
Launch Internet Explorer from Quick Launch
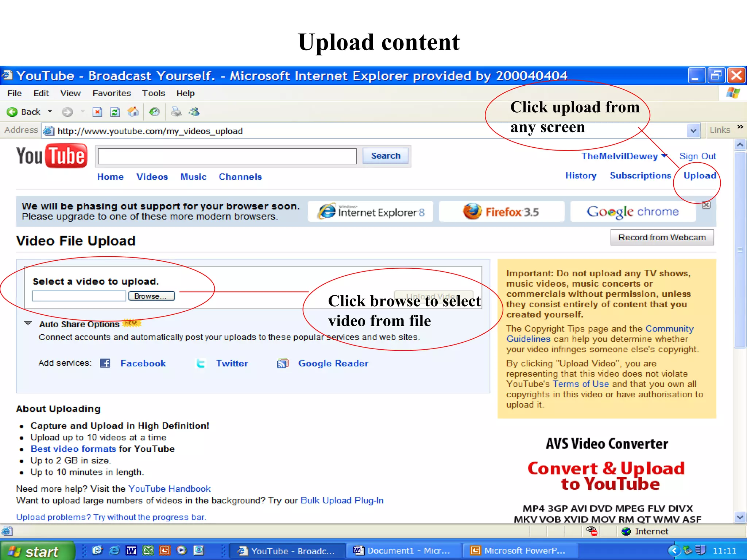click(114, 551)
